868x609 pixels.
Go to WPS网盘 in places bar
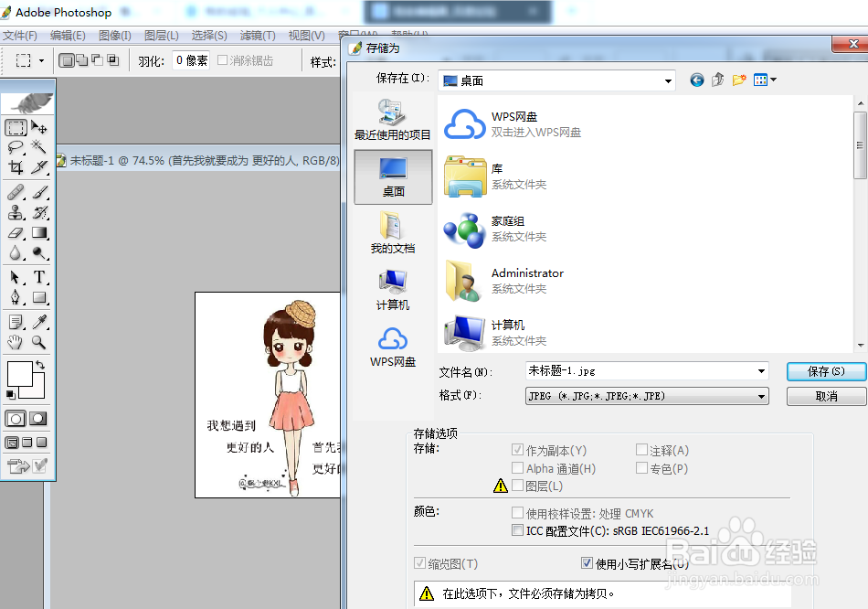tap(393, 347)
